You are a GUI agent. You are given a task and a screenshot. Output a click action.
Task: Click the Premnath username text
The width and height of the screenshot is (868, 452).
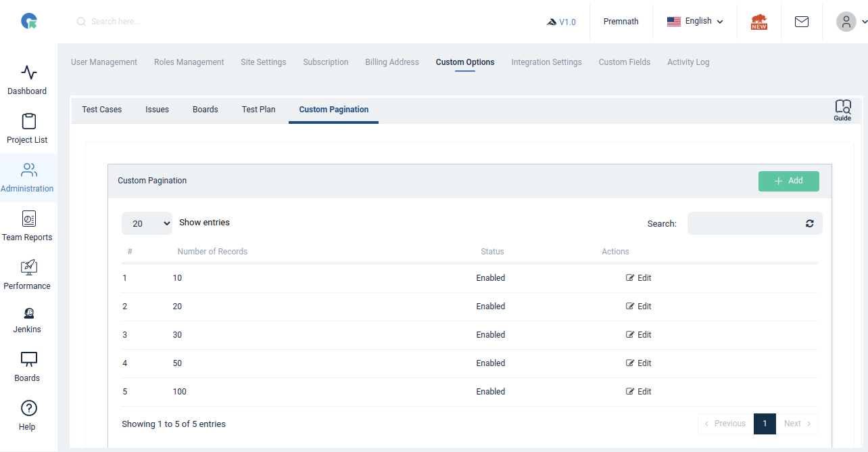pos(621,22)
